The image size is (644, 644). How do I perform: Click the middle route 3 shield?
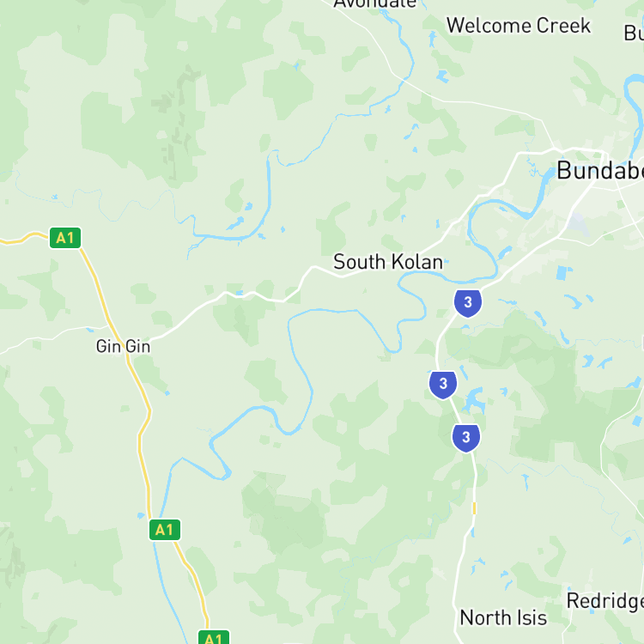click(x=443, y=385)
